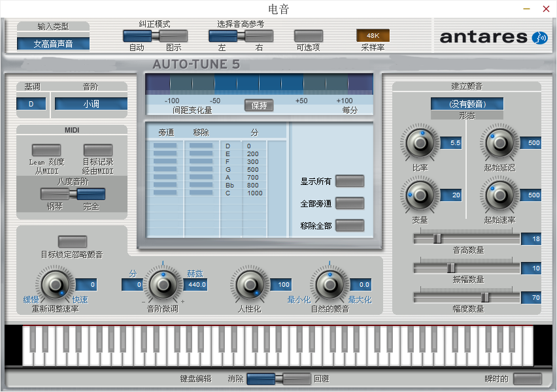Toggle 移除 for note E

pos(201,154)
